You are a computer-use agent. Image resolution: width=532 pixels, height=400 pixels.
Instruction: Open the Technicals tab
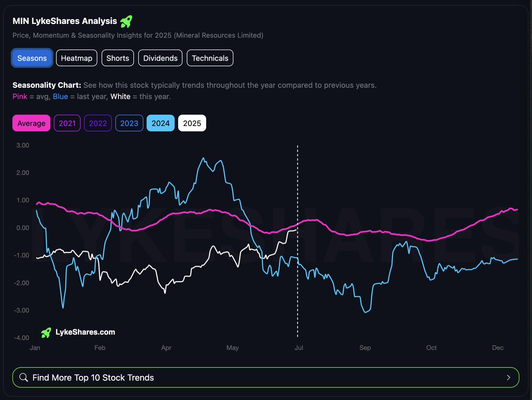tap(210, 58)
